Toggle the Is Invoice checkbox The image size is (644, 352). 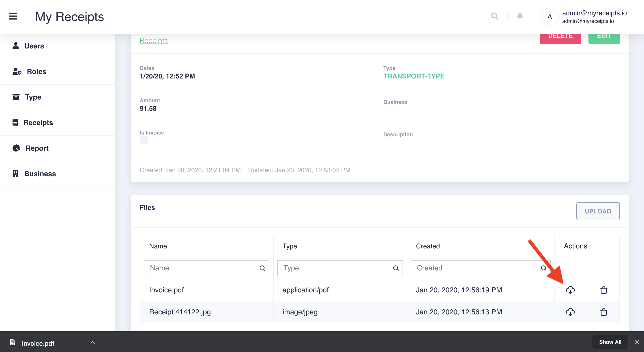click(144, 140)
